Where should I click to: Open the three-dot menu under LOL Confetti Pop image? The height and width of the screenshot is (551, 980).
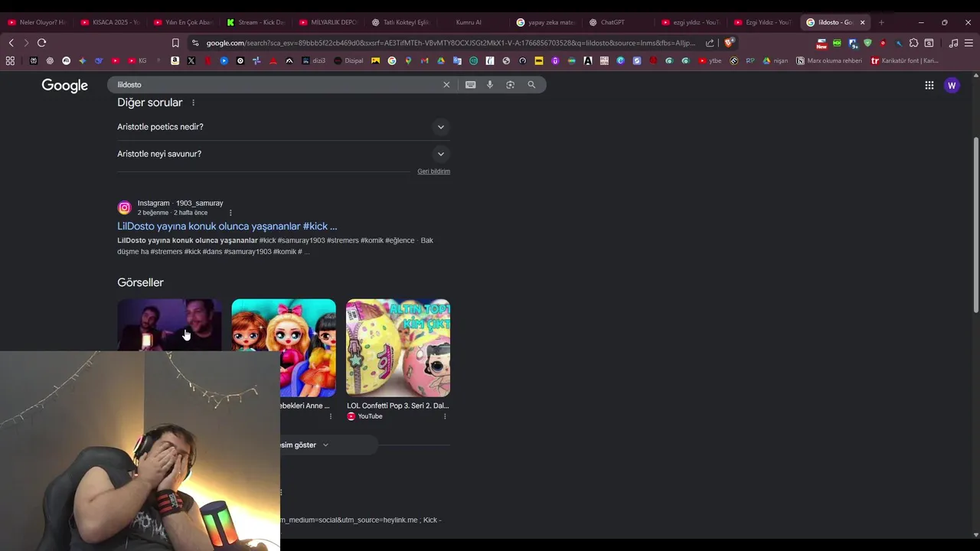tap(445, 416)
